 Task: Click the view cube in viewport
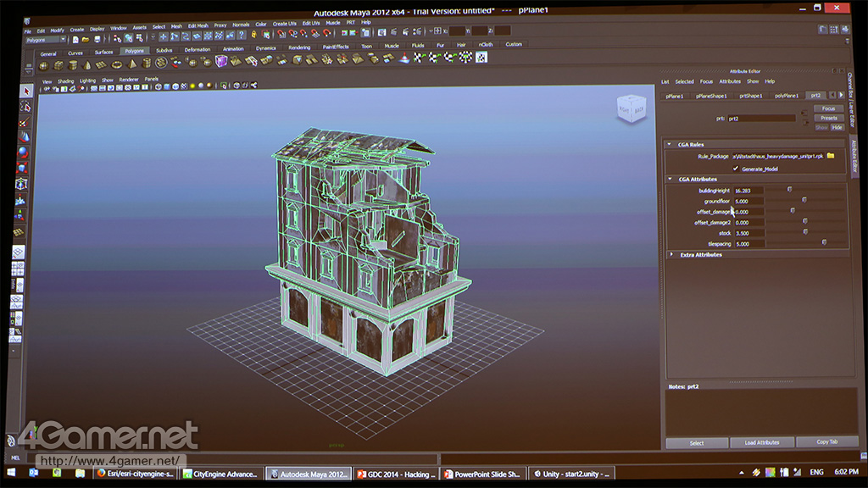[x=630, y=110]
